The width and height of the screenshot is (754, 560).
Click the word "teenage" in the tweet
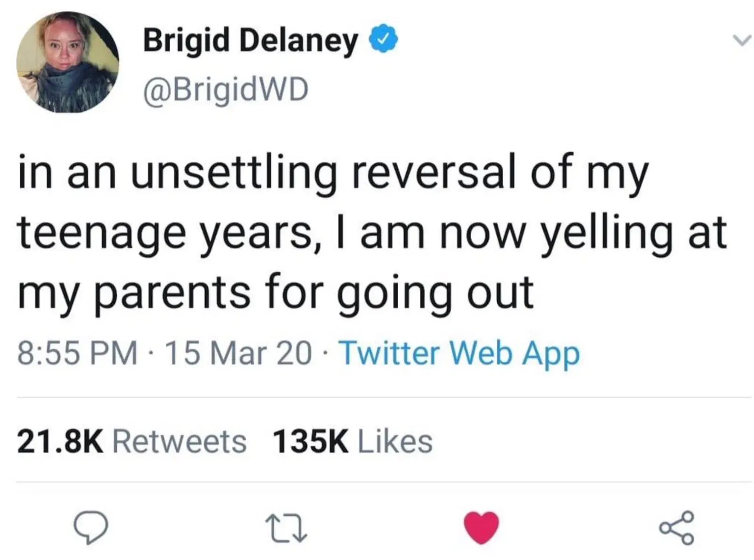click(x=102, y=234)
